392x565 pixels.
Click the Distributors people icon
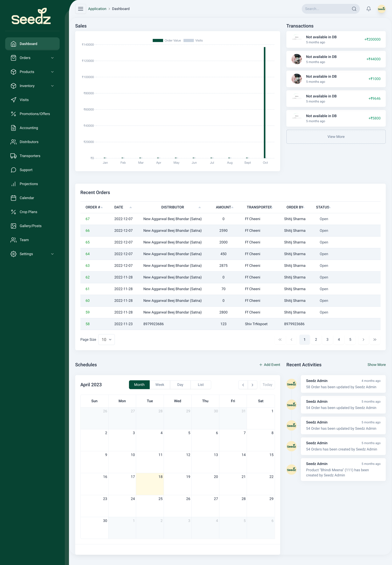[x=13, y=142]
